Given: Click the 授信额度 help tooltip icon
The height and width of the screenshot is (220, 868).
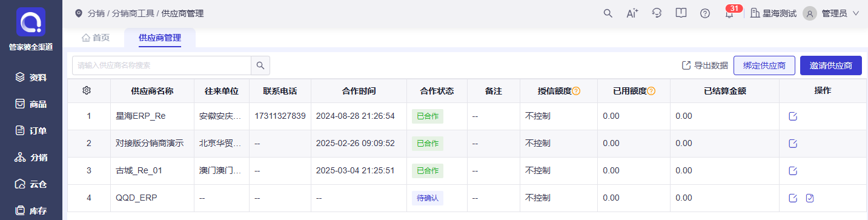Looking at the screenshot, I should coord(576,91).
